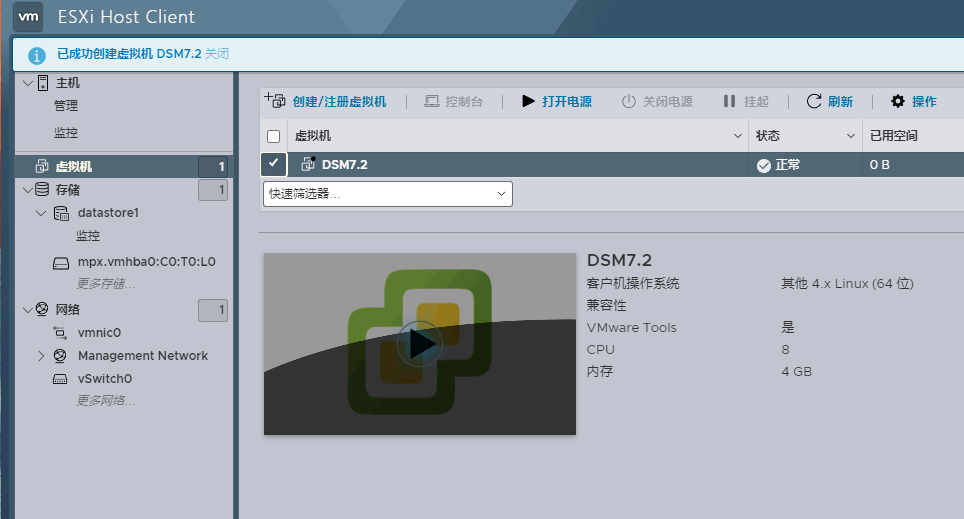Click the 正常 status check icon
The width and height of the screenshot is (964, 519).
(764, 165)
